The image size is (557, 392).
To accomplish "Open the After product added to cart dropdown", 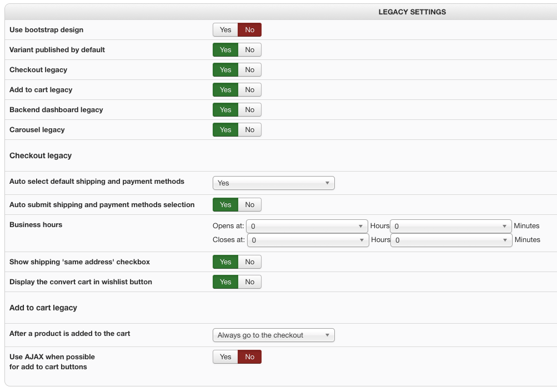I will (274, 335).
